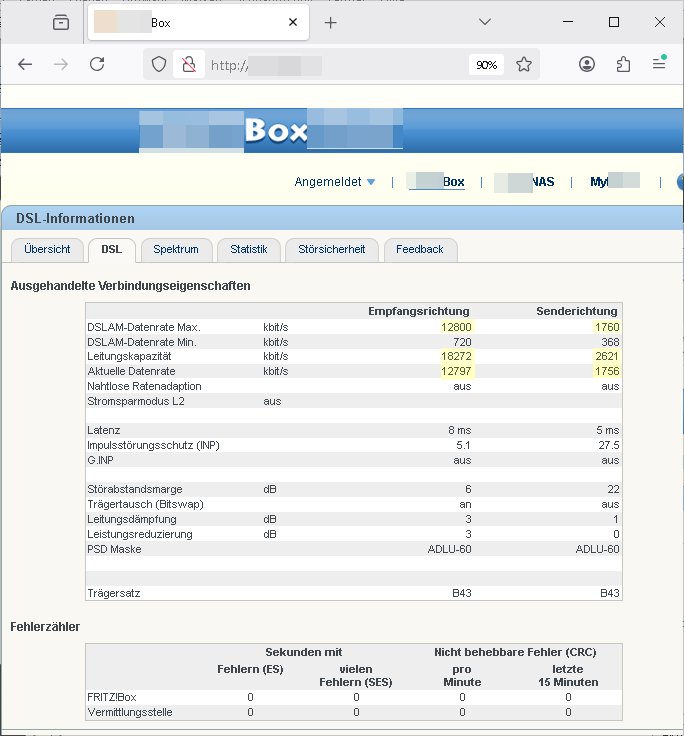Switch to the Übersicht tab
The image size is (684, 736).
coord(46,249)
